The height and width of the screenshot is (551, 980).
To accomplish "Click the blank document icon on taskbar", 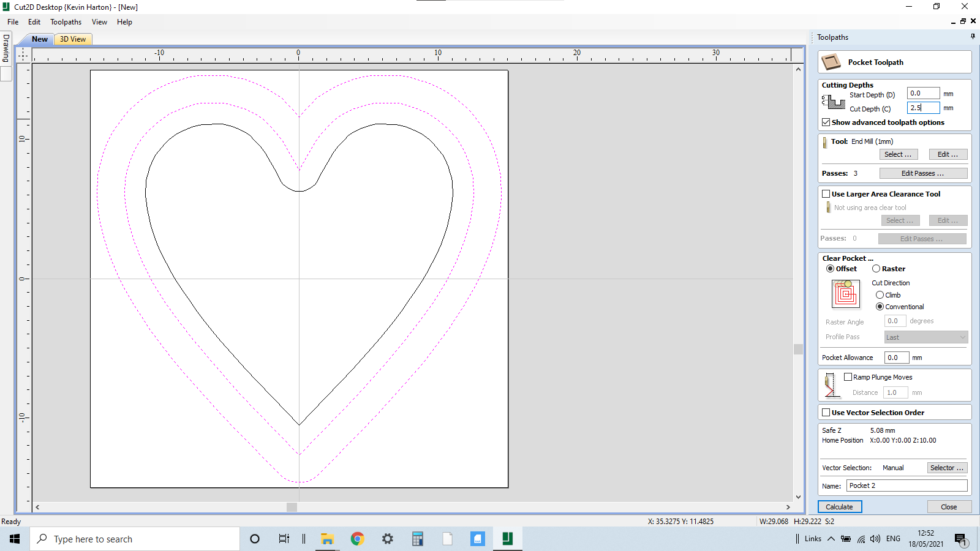I will 448,539.
